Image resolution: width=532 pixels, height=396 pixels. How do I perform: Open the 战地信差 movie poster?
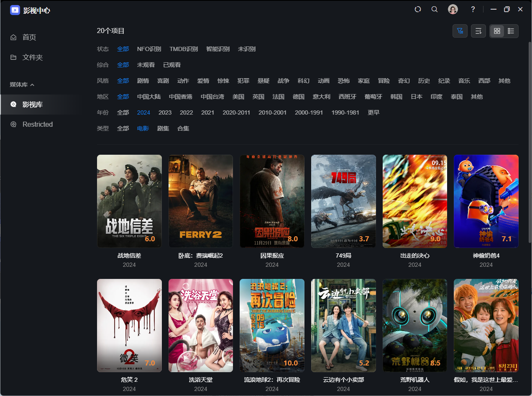tap(129, 201)
